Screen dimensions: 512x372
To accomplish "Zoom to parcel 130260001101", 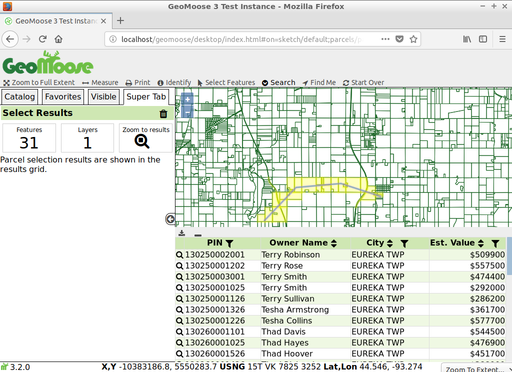I will (179, 332).
